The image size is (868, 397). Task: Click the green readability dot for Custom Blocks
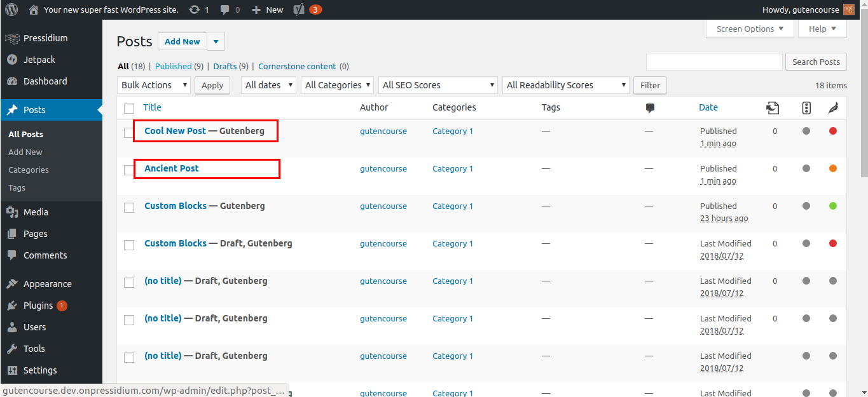[833, 206]
